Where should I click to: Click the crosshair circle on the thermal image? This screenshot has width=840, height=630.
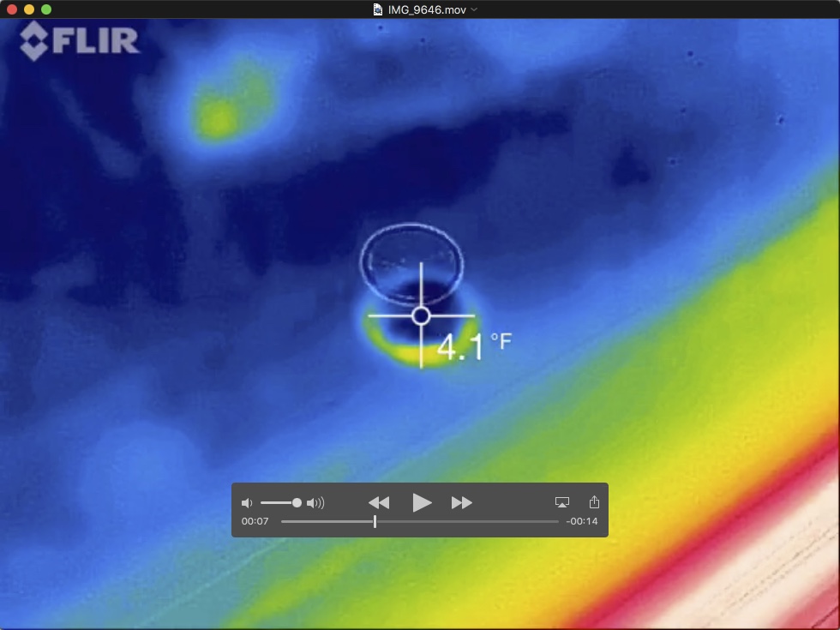421,316
